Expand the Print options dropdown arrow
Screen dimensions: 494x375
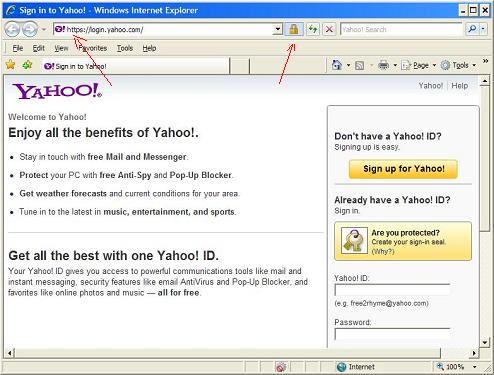[x=395, y=65]
